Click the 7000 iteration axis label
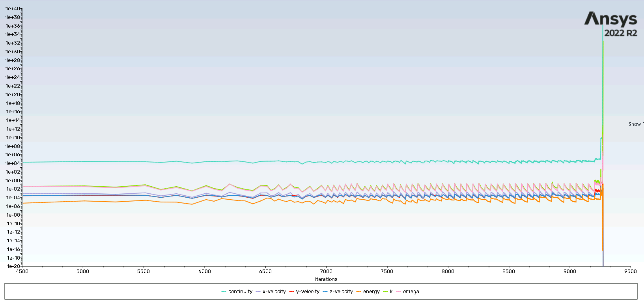The height and width of the screenshot is (305, 644). [326, 271]
